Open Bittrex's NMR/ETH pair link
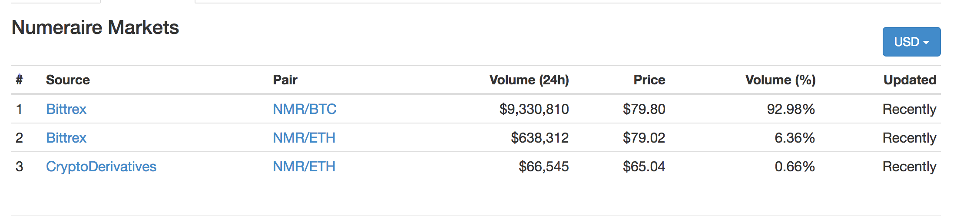Image resolution: width=980 pixels, height=220 pixels. (x=304, y=137)
